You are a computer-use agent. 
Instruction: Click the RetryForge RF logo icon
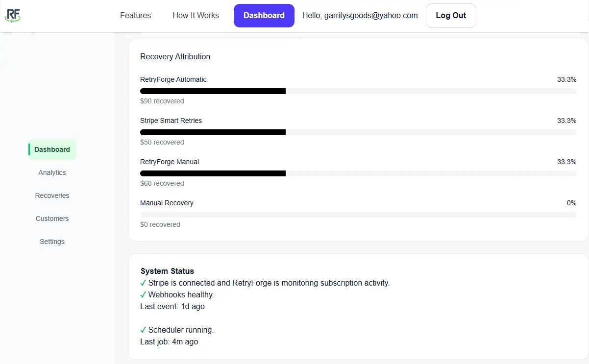(13, 15)
